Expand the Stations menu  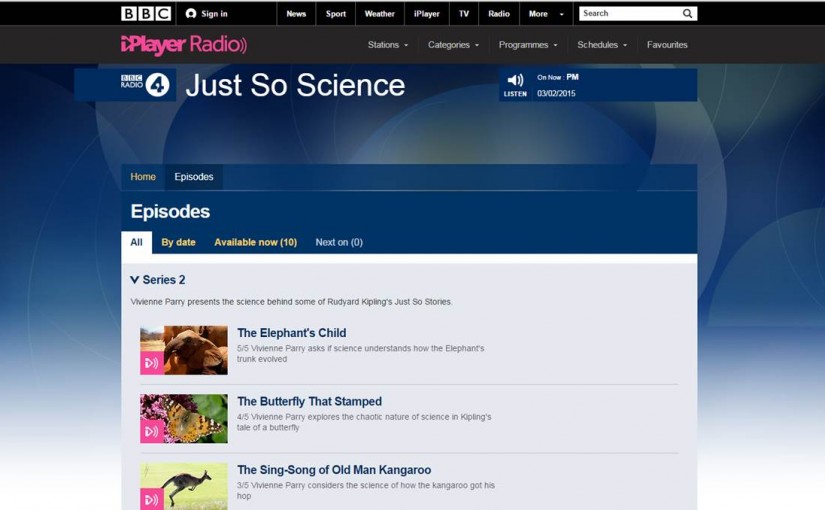tap(388, 45)
